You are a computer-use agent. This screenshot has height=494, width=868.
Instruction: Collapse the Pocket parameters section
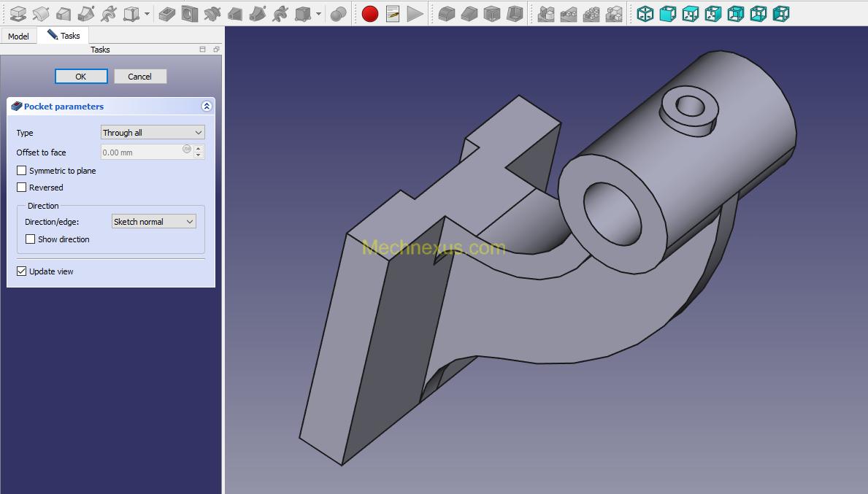pos(207,107)
